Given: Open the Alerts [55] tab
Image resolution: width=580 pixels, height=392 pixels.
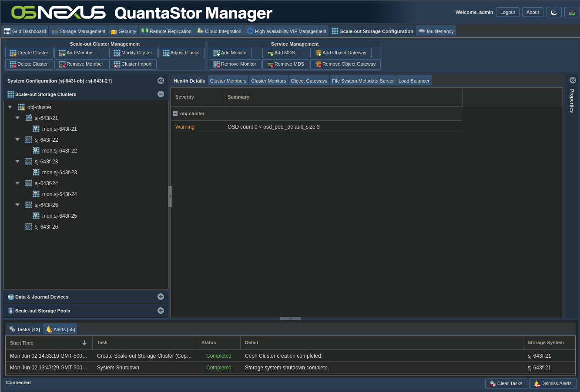Looking at the screenshot, I should (x=60, y=329).
